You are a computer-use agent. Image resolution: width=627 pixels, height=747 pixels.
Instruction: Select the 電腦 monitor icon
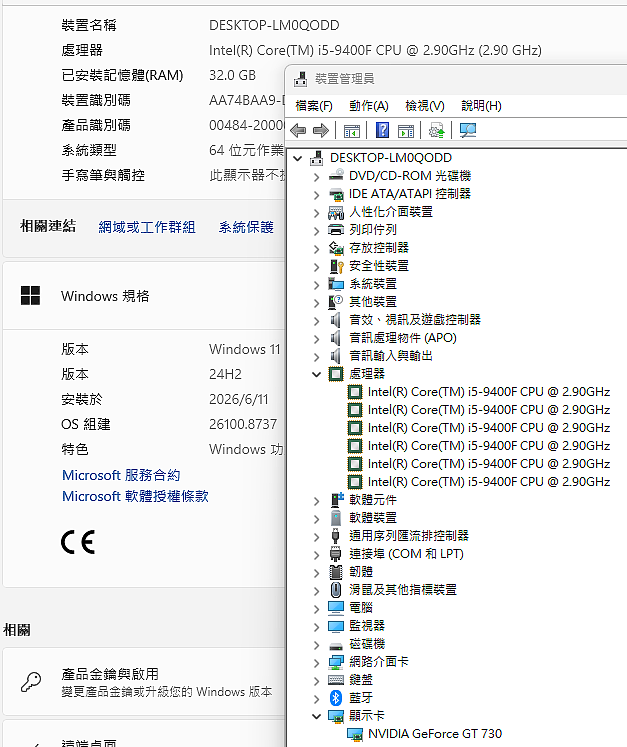coord(336,608)
